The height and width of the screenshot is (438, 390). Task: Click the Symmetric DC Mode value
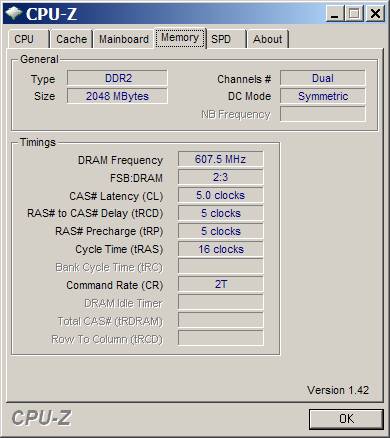coord(323,96)
